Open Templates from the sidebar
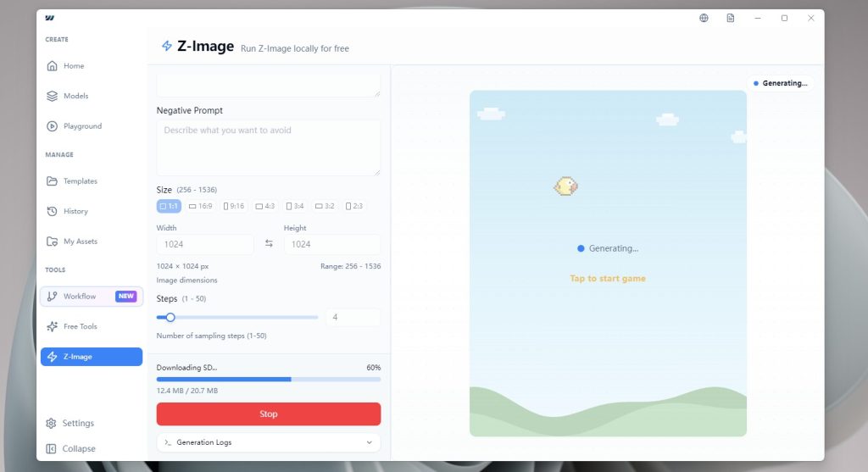Viewport: 868px width, 472px height. (81, 181)
